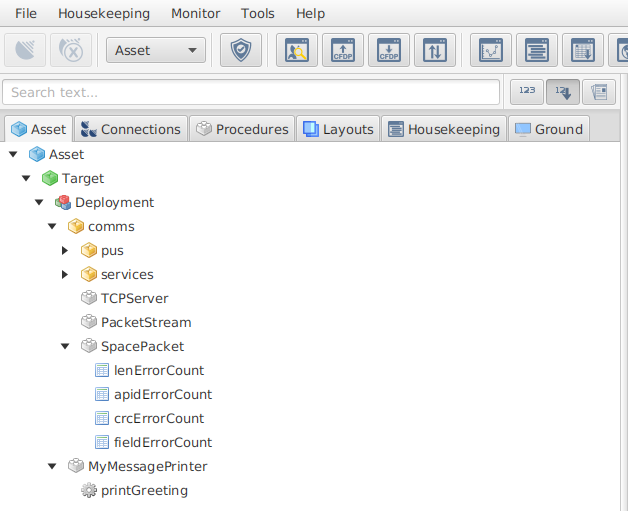Collapse the MyMessagePrinter tree node
This screenshot has width=628, height=511.
click(52, 466)
